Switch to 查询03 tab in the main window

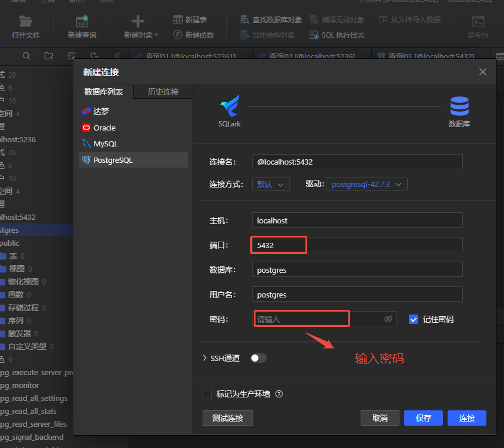431,55
